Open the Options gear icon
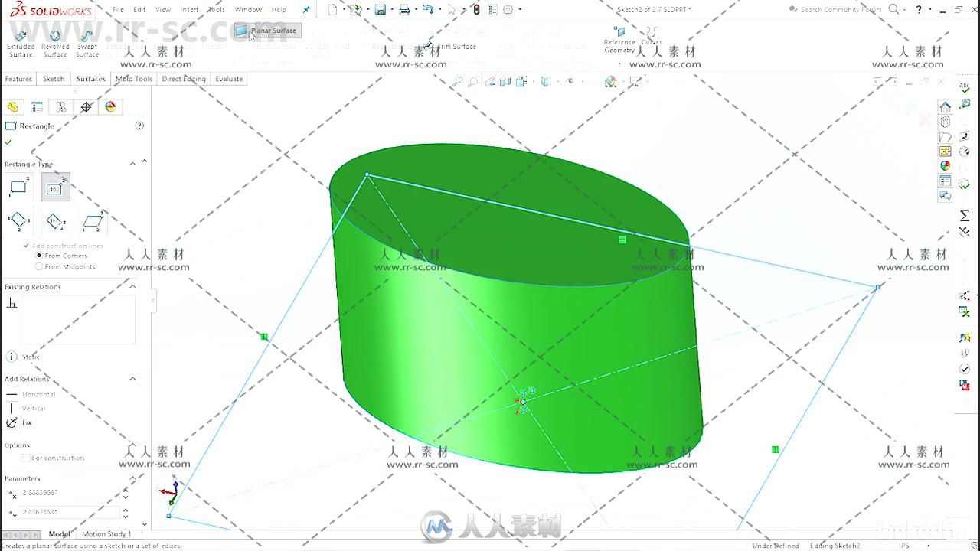The image size is (980, 551). [508, 10]
